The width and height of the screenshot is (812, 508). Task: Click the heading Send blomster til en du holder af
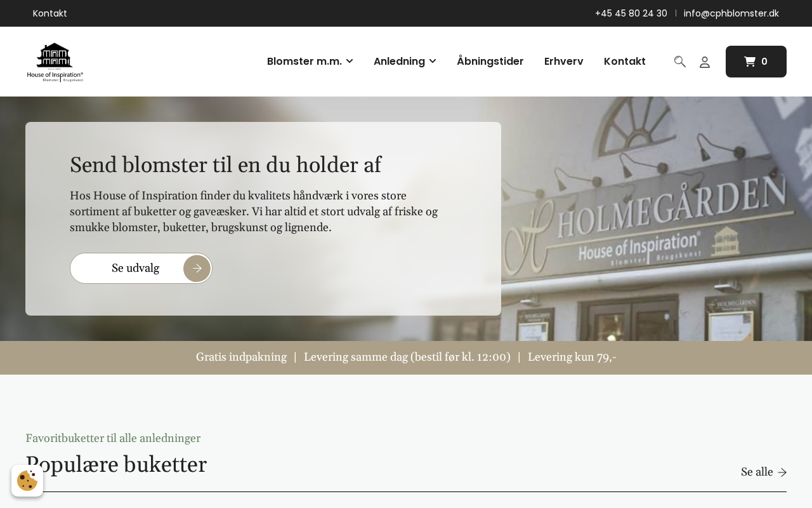(x=225, y=165)
